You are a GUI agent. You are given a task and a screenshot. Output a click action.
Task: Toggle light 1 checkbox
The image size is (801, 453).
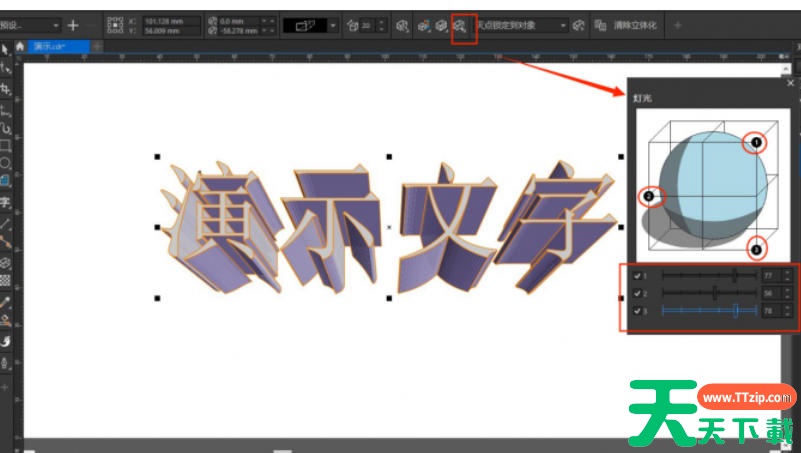click(638, 274)
